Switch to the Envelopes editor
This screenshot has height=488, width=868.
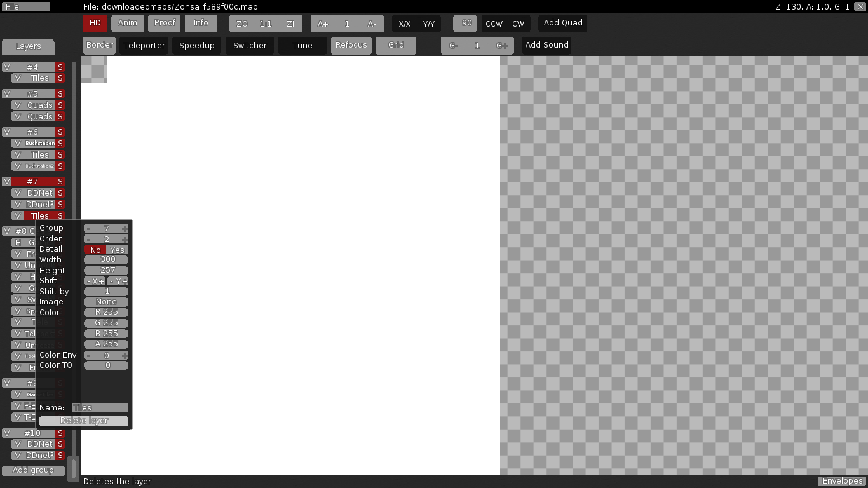click(x=841, y=481)
